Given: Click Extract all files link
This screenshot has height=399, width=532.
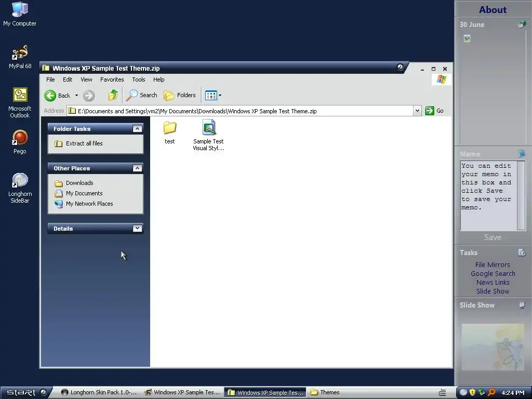Looking at the screenshot, I should (84, 143).
